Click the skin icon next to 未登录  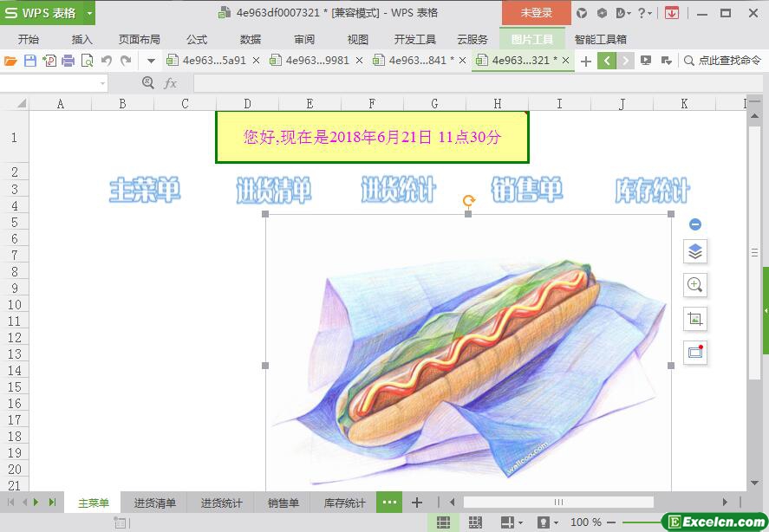click(x=582, y=13)
